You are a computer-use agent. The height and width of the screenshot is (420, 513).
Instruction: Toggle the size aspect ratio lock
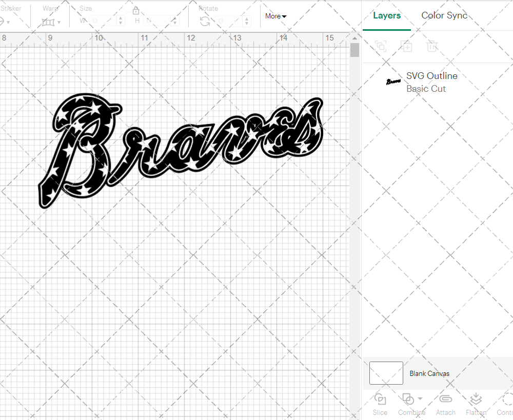tap(136, 10)
